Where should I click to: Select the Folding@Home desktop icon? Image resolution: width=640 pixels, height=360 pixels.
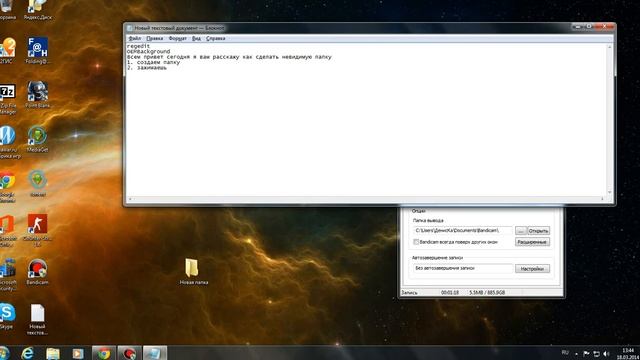38,50
